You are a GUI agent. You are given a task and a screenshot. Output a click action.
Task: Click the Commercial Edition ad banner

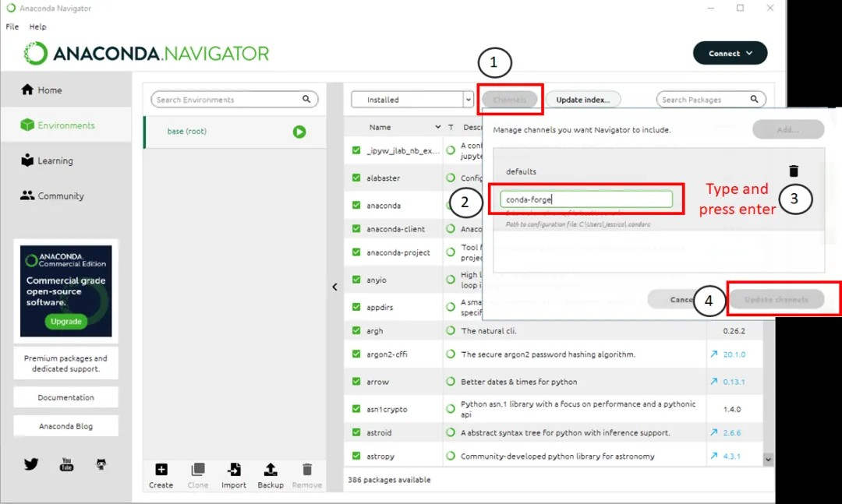66,291
